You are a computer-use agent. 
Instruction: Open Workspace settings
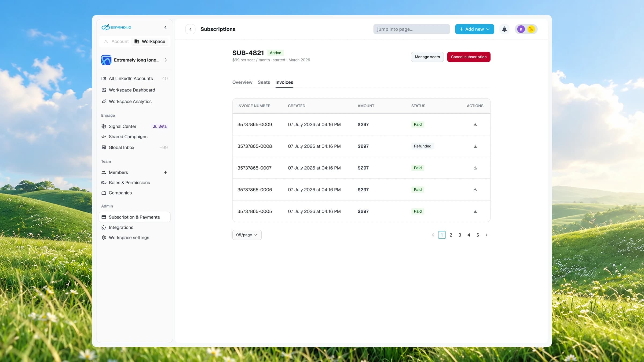pyautogui.click(x=134, y=238)
